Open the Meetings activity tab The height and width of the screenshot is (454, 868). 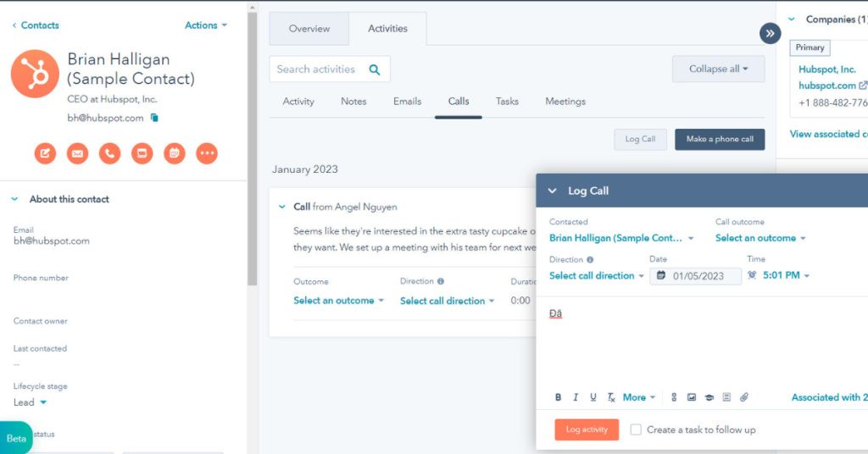click(565, 102)
